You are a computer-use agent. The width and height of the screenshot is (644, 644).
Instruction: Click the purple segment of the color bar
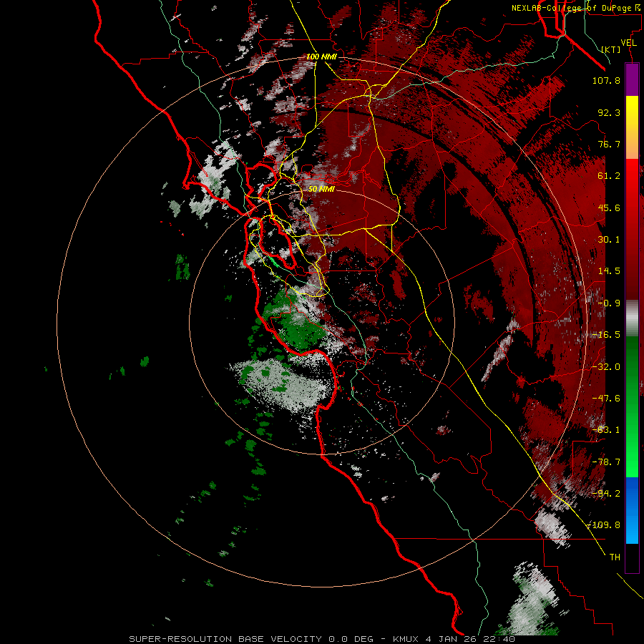[632, 79]
